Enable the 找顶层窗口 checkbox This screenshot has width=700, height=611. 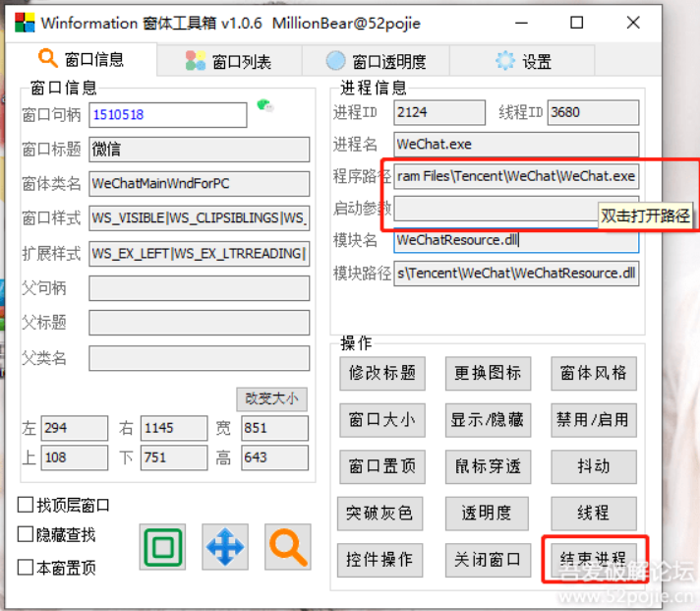25,505
